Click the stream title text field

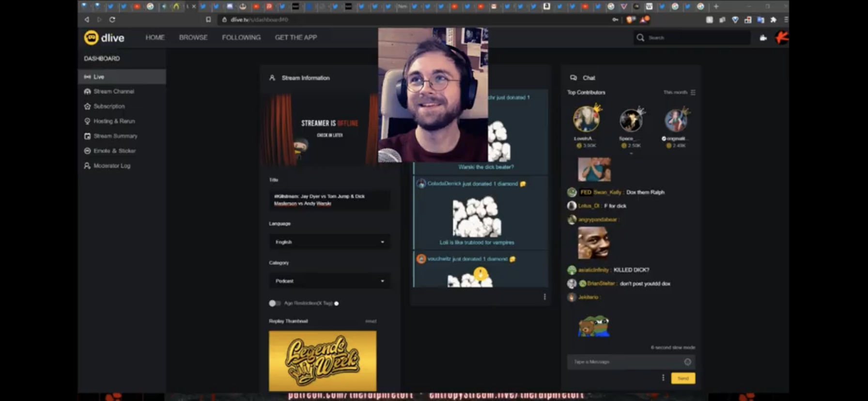coord(329,200)
